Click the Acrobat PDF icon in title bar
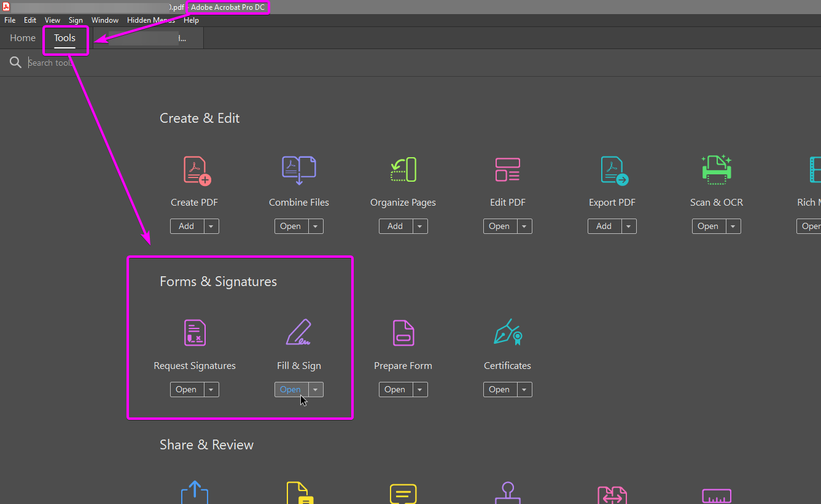821x504 pixels. click(x=6, y=7)
